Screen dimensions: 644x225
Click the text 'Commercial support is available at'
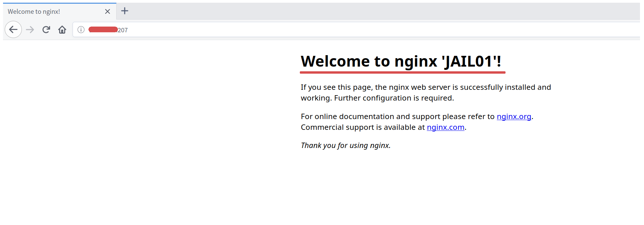point(363,127)
